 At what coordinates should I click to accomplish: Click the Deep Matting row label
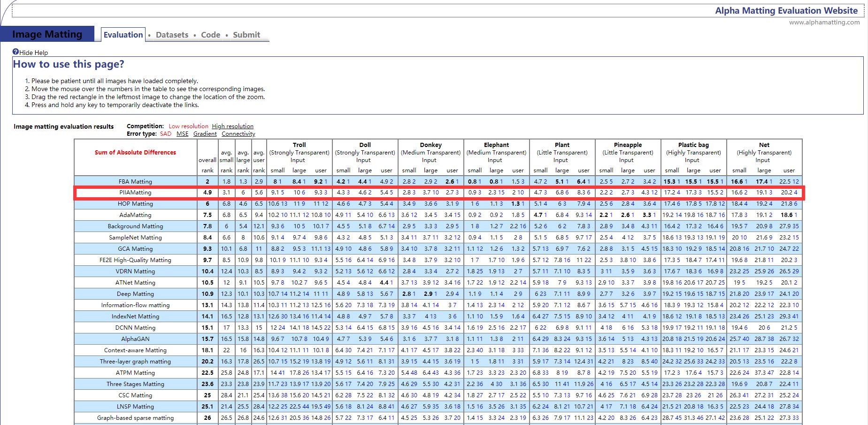(135, 294)
